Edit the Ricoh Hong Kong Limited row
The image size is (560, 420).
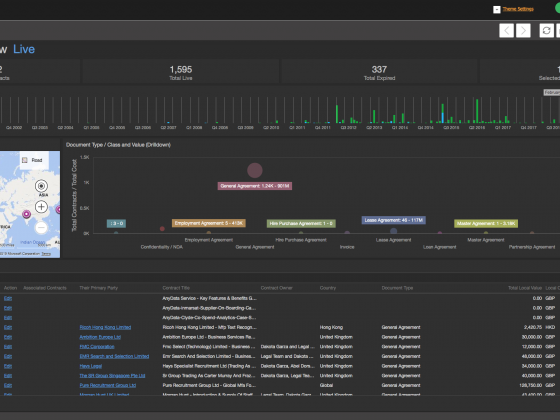pyautogui.click(x=8, y=327)
